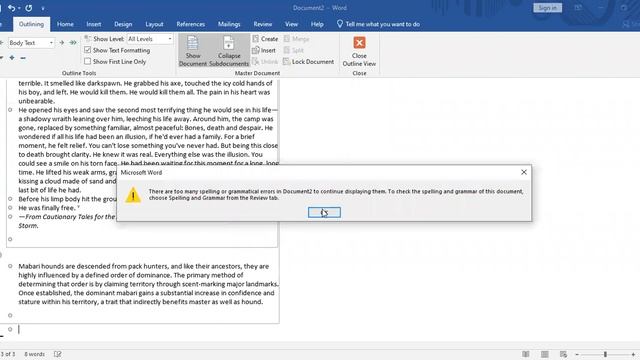Click the outline bullet beside 'Before his limp body'
The image size is (640, 360).
(10, 199)
